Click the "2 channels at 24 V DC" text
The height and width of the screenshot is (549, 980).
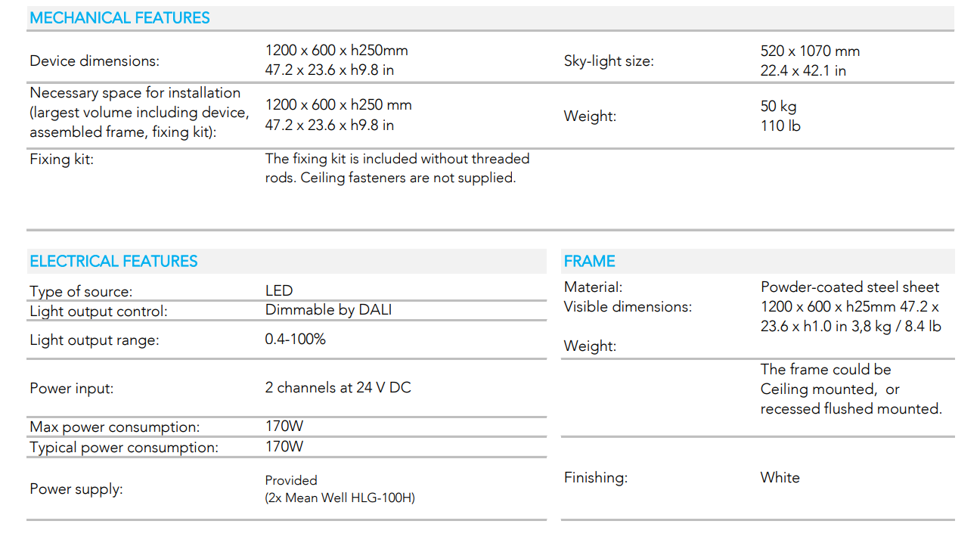point(338,388)
